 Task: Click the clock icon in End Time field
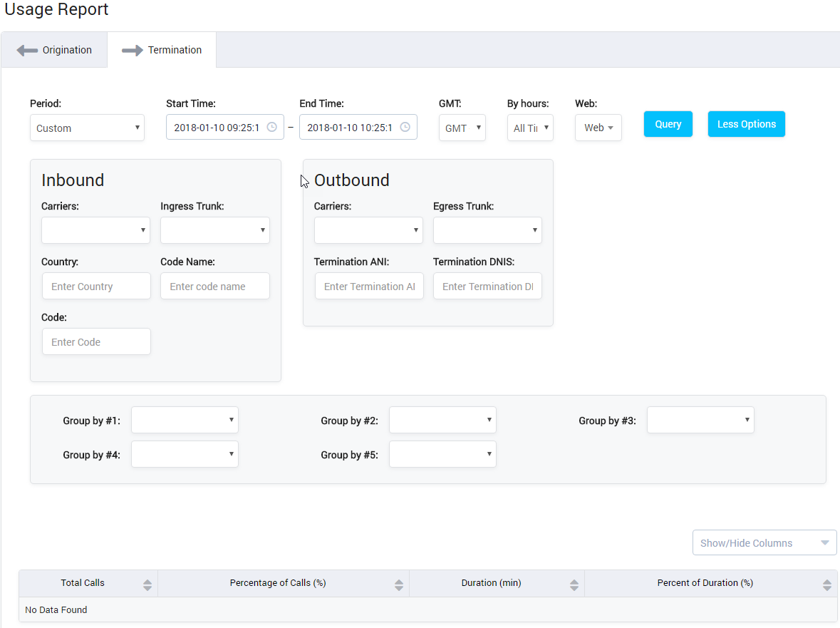[x=405, y=127]
